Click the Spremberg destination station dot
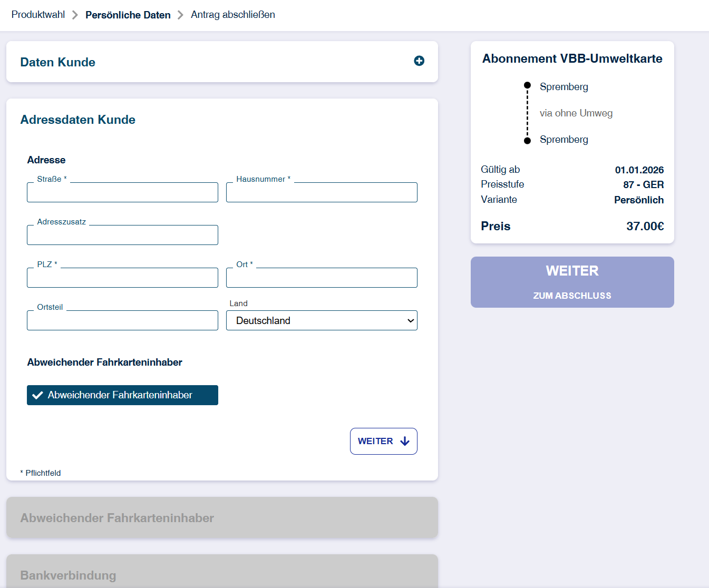709x588 pixels. tap(527, 141)
